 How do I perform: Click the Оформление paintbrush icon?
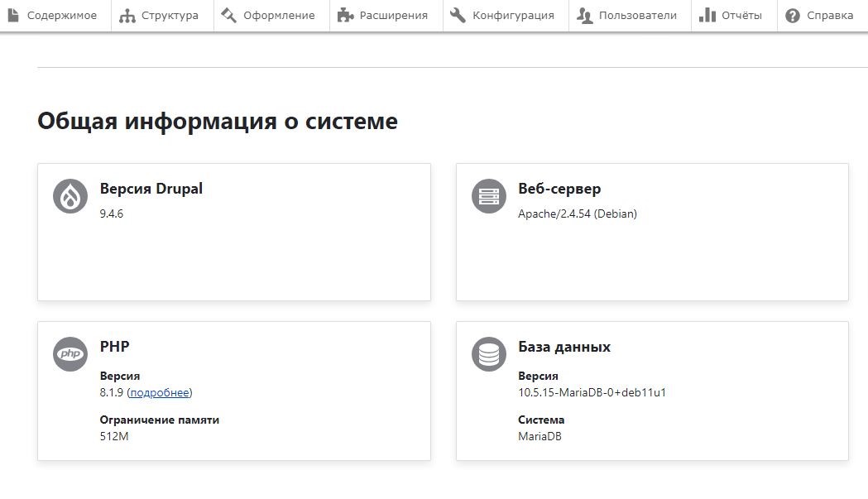pos(228,16)
